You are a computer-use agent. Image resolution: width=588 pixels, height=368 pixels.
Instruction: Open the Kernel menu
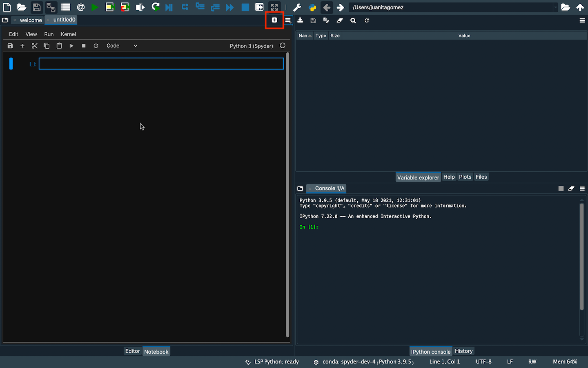[x=68, y=34]
